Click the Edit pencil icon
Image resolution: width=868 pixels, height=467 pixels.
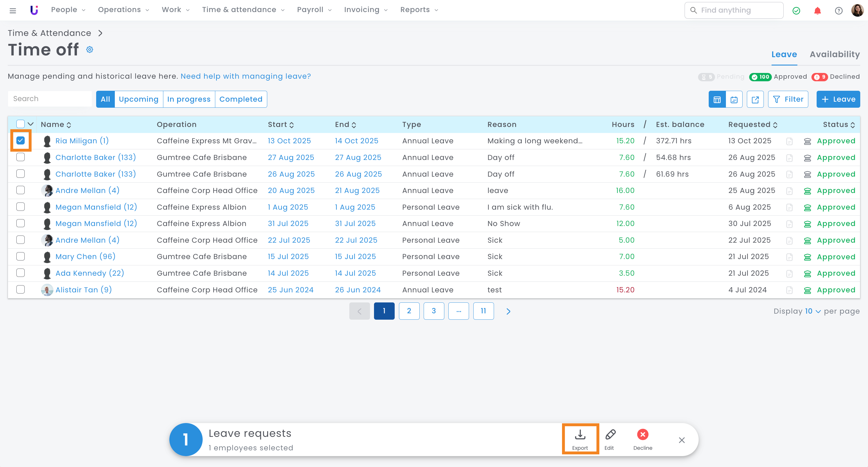610,435
